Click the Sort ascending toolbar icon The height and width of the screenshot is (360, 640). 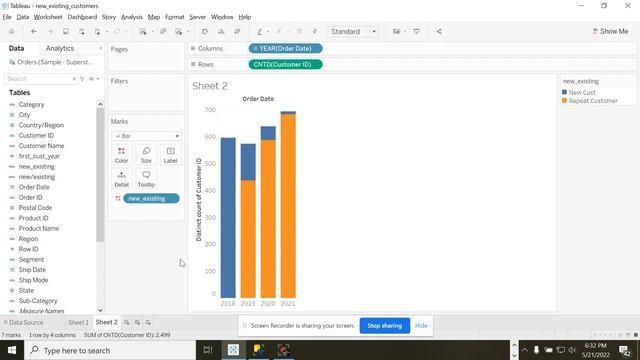point(221,31)
